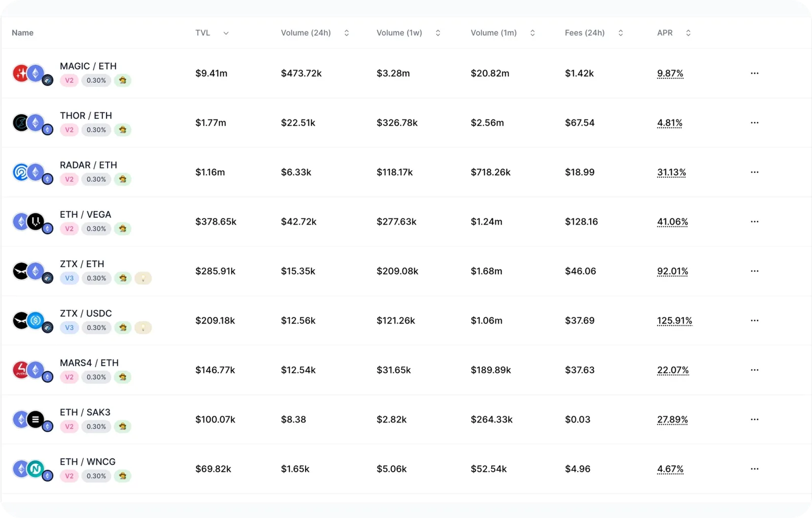Click the V2 badge on MAGIC / ETH
Screen dimensions: 812x518
tap(70, 80)
